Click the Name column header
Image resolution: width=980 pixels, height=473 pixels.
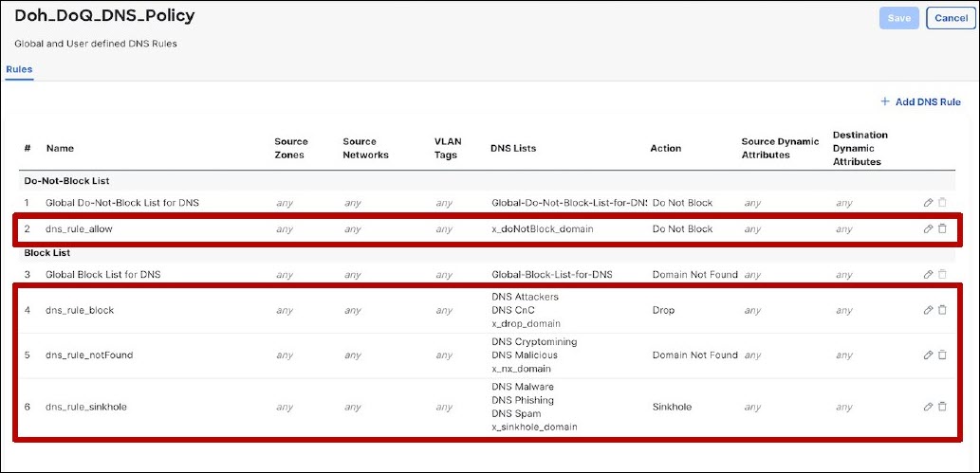pyautogui.click(x=60, y=148)
